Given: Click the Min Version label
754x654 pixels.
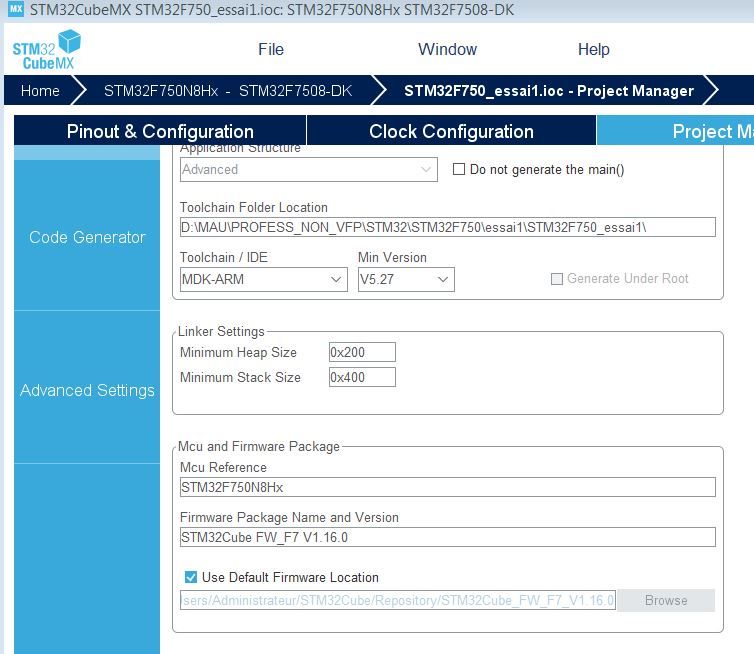Looking at the screenshot, I should click(x=392, y=257).
